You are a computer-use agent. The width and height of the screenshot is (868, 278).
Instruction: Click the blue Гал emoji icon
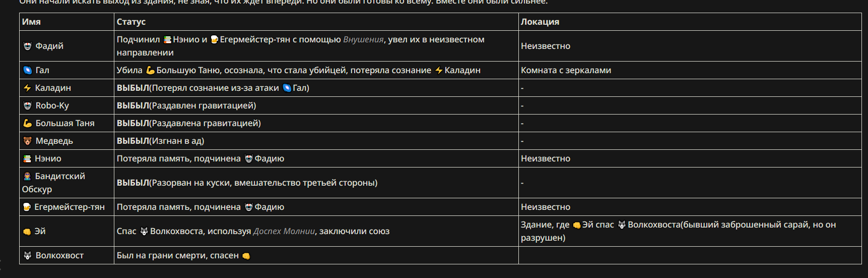pos(28,70)
